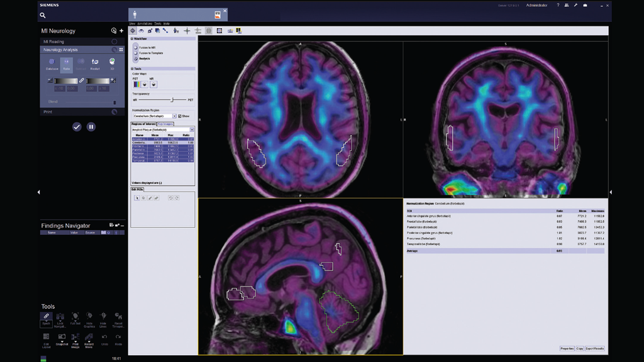Open the PET color map dropdown
Image resolution: width=644 pixels, height=362 pixels.
(145, 84)
